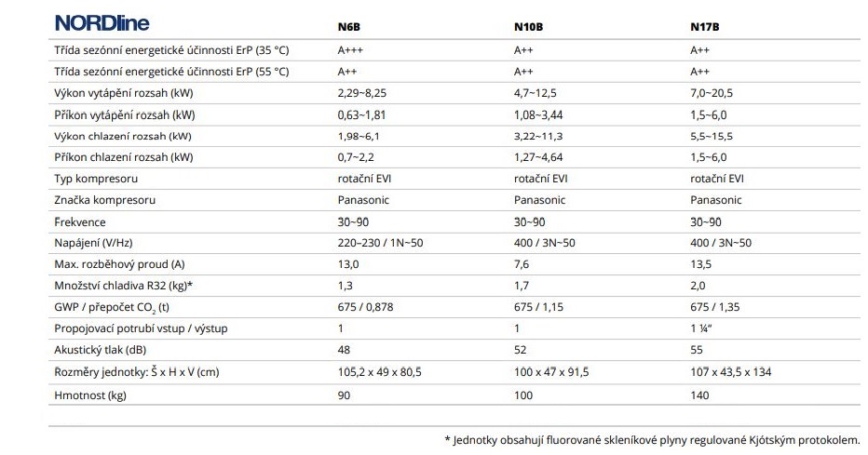Click the Množství chladiva R32 (kg)* label
The width and height of the screenshot is (868, 455).
point(124,286)
